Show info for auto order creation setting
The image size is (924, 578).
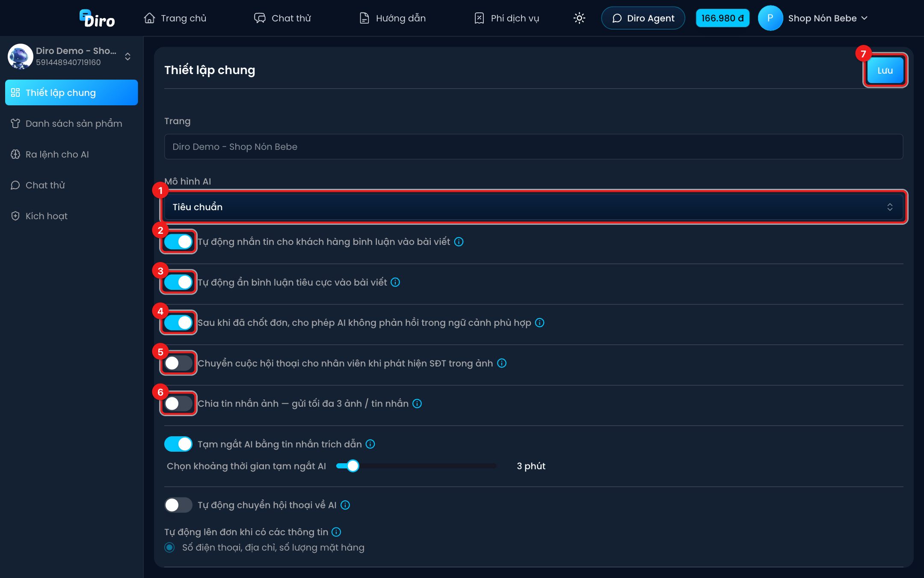[336, 532]
